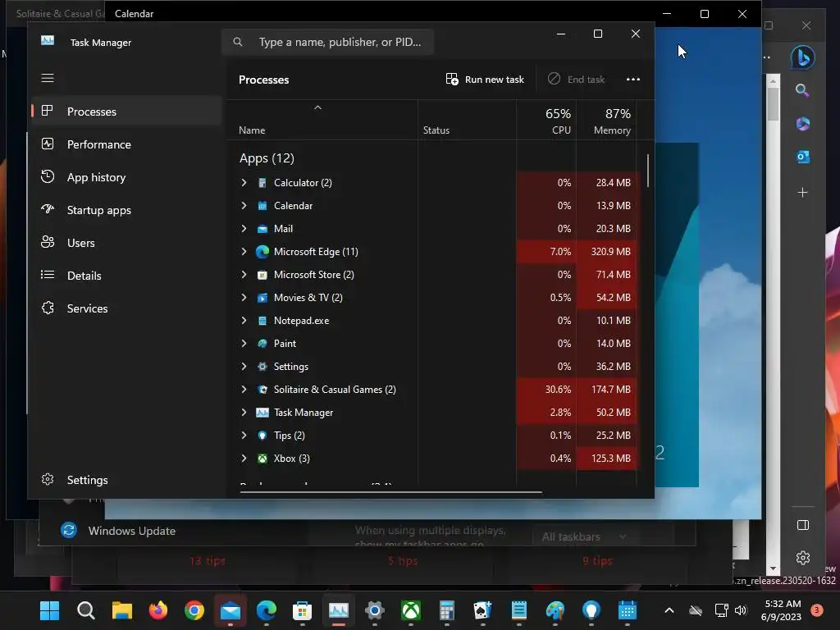The height and width of the screenshot is (630, 840).
Task: Expand the Notepad.exe process row
Action: click(x=244, y=321)
